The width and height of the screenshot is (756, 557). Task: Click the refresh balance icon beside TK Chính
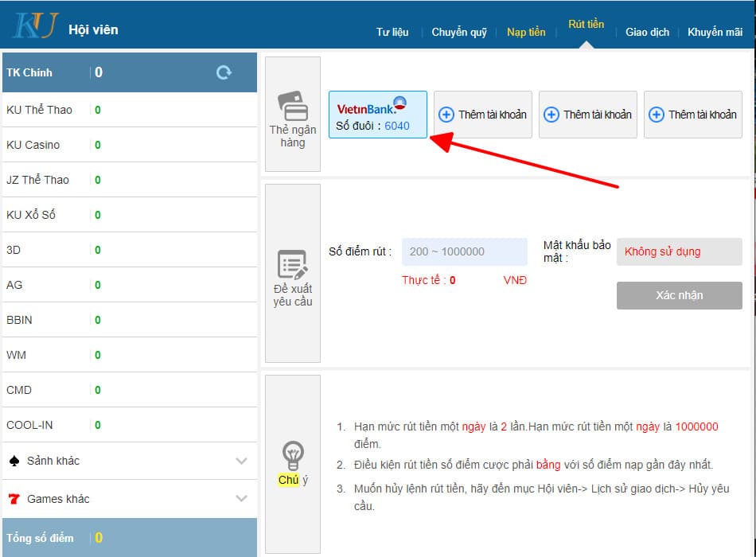point(224,72)
